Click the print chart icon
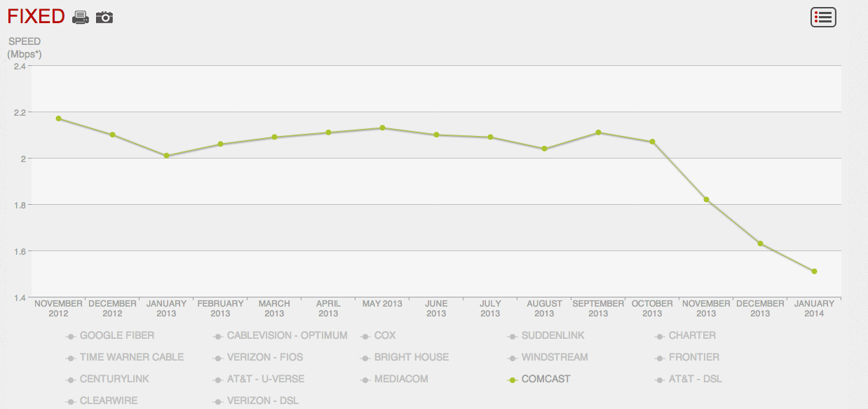 [x=81, y=18]
